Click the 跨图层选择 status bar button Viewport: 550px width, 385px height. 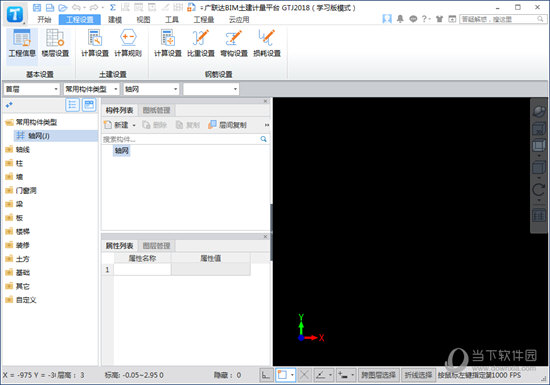(x=378, y=375)
